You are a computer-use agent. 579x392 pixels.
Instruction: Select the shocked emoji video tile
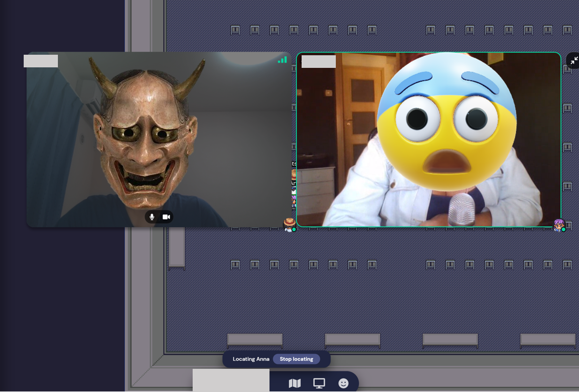[428, 139]
